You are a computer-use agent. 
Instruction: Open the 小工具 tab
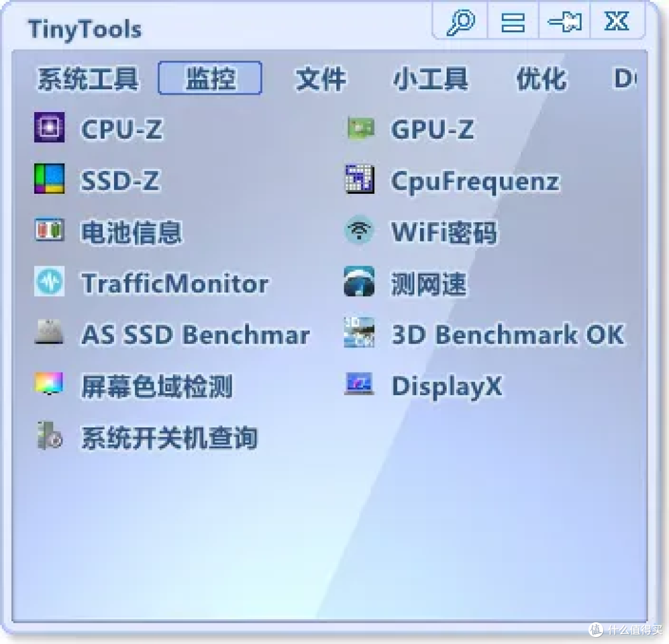pos(430,79)
